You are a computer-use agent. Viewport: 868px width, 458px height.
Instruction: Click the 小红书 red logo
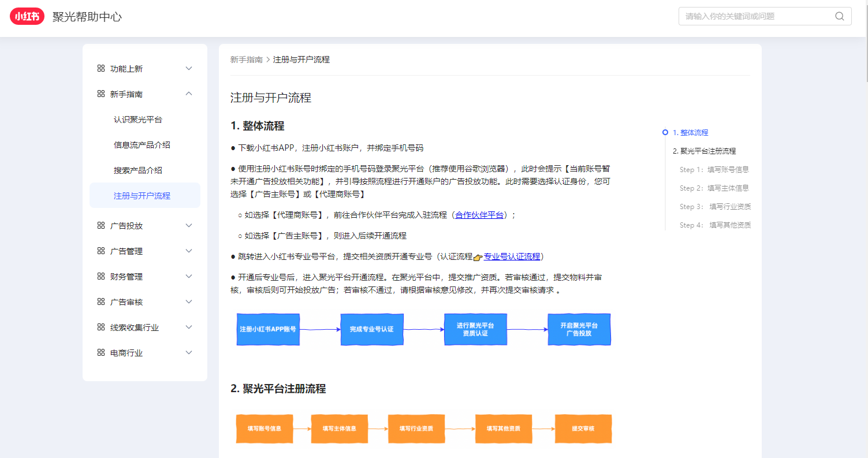(x=27, y=17)
